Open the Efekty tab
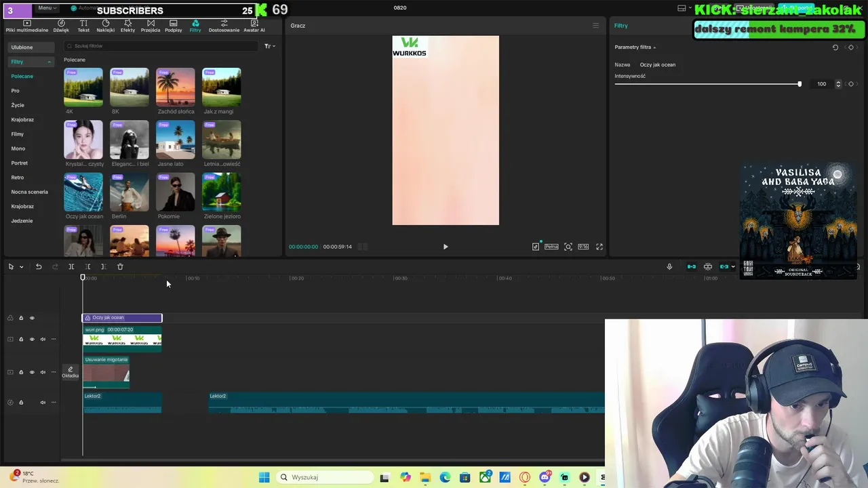The height and width of the screenshot is (488, 868). tap(127, 26)
